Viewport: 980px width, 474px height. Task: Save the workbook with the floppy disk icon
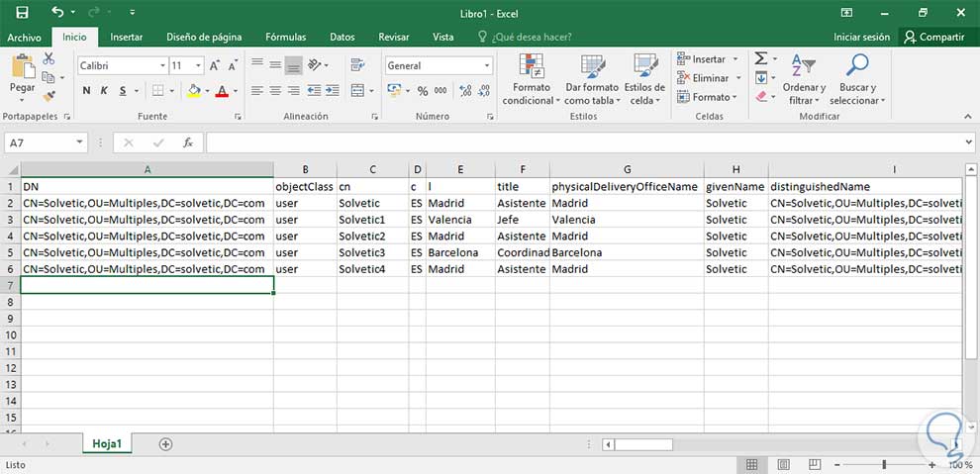22,12
